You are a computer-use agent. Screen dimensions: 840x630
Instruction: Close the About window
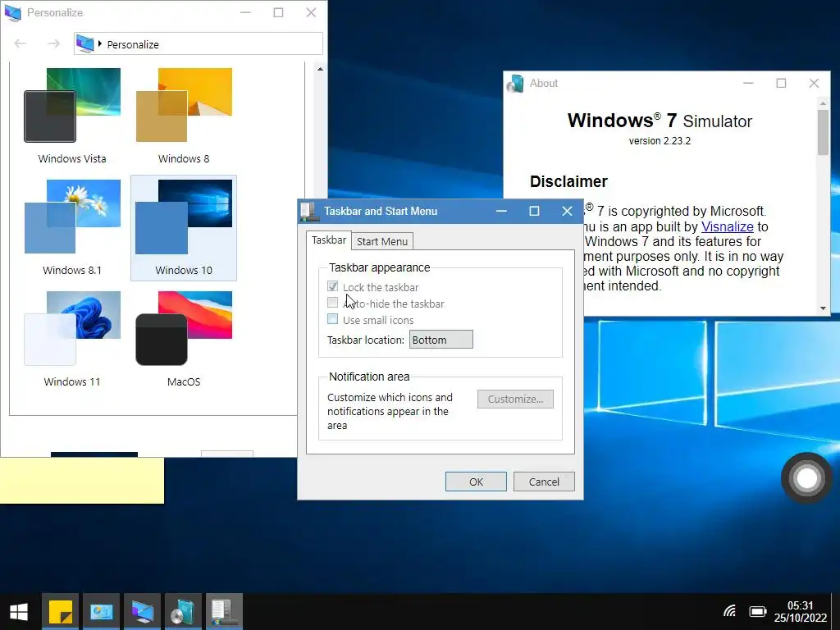click(x=814, y=84)
